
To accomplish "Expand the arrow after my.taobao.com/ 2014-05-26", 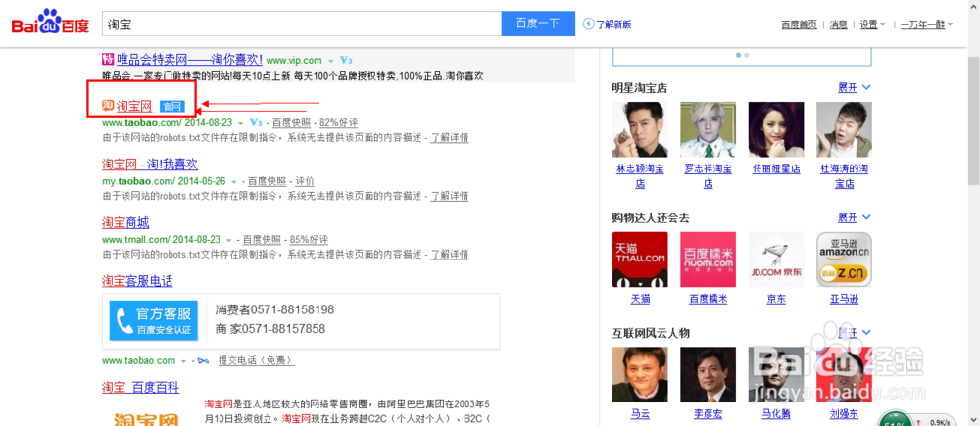I will point(234,182).
